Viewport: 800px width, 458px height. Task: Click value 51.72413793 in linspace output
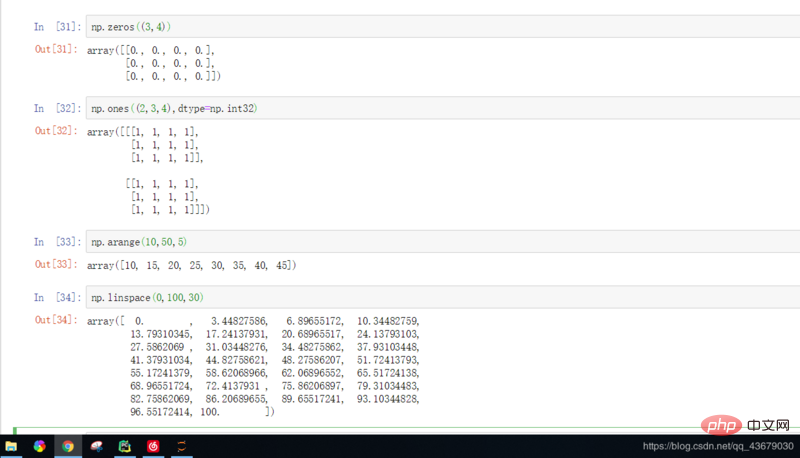click(387, 360)
